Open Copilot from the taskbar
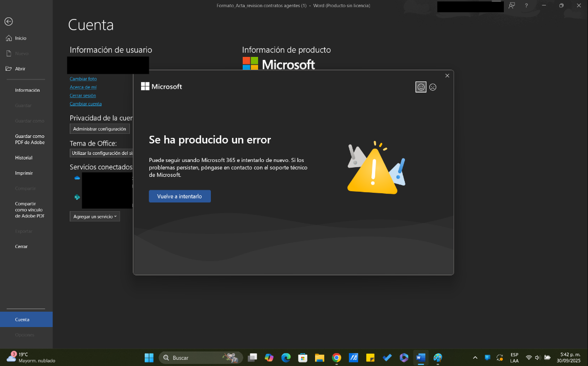The width and height of the screenshot is (588, 366). pos(269,357)
